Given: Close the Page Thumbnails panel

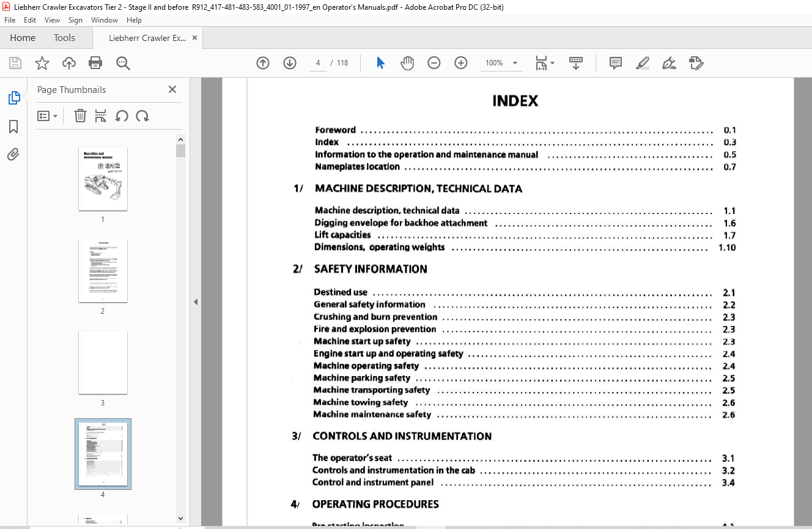Looking at the screenshot, I should (x=172, y=89).
